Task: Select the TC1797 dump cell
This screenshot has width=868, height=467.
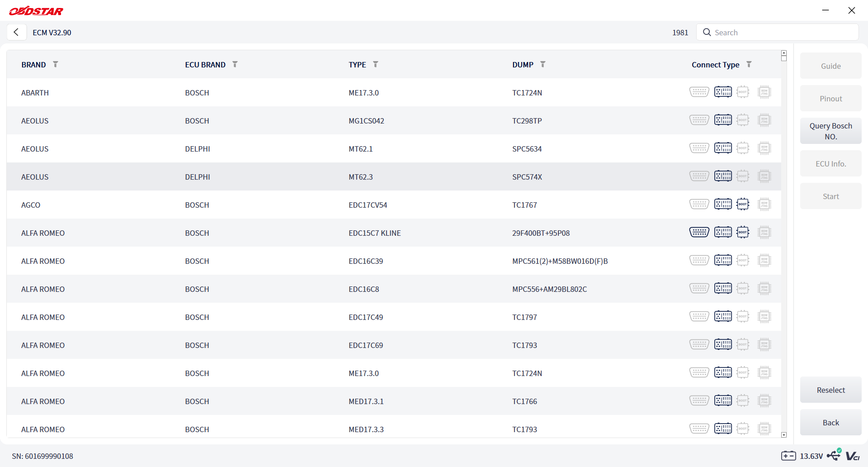Action: coord(524,317)
